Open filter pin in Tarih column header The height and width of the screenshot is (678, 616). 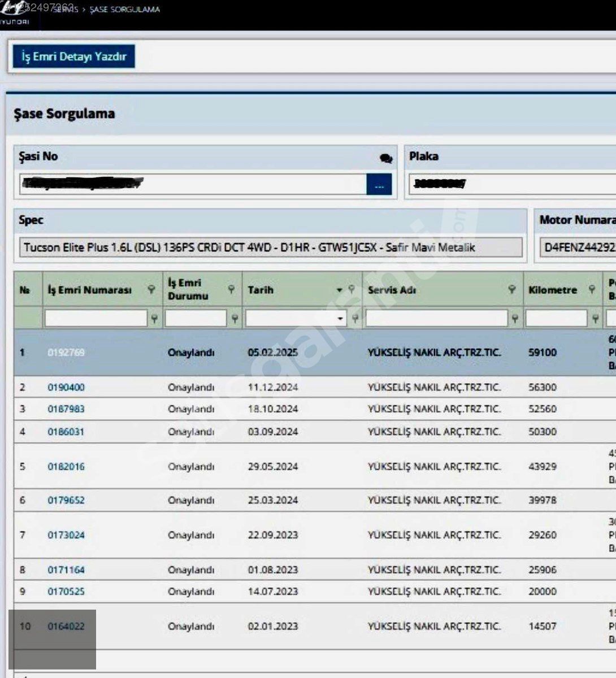click(352, 289)
